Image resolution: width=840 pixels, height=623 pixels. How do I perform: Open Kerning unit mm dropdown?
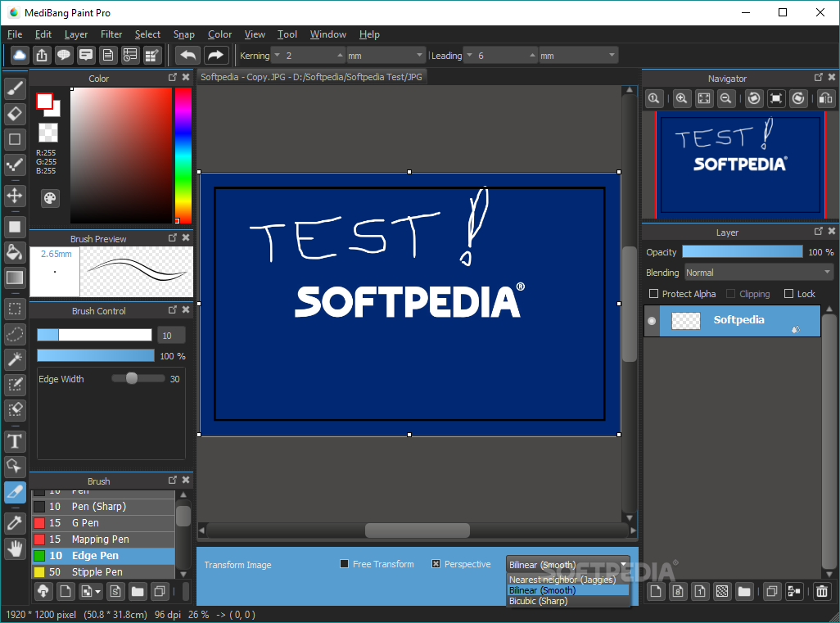point(385,56)
